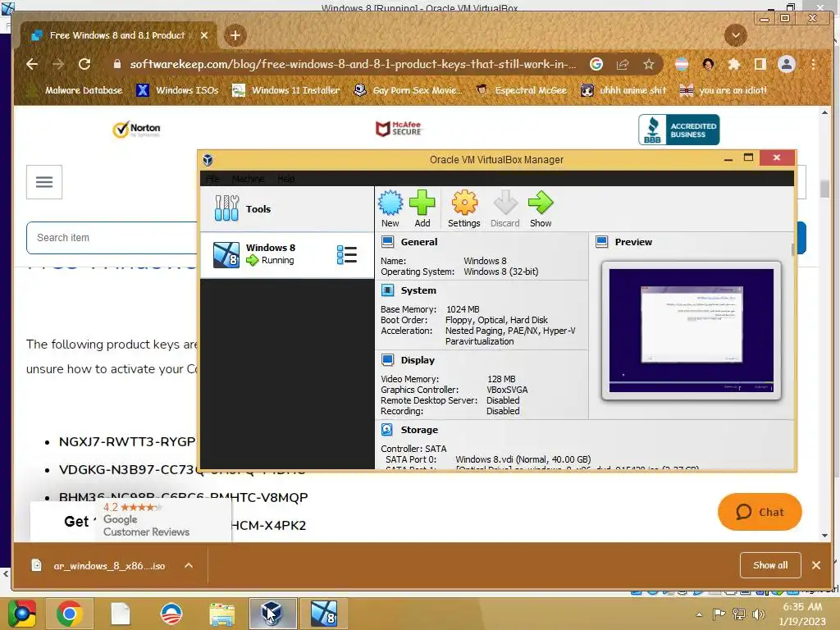
Task: Open Malware Database bookmark
Action: coord(75,90)
